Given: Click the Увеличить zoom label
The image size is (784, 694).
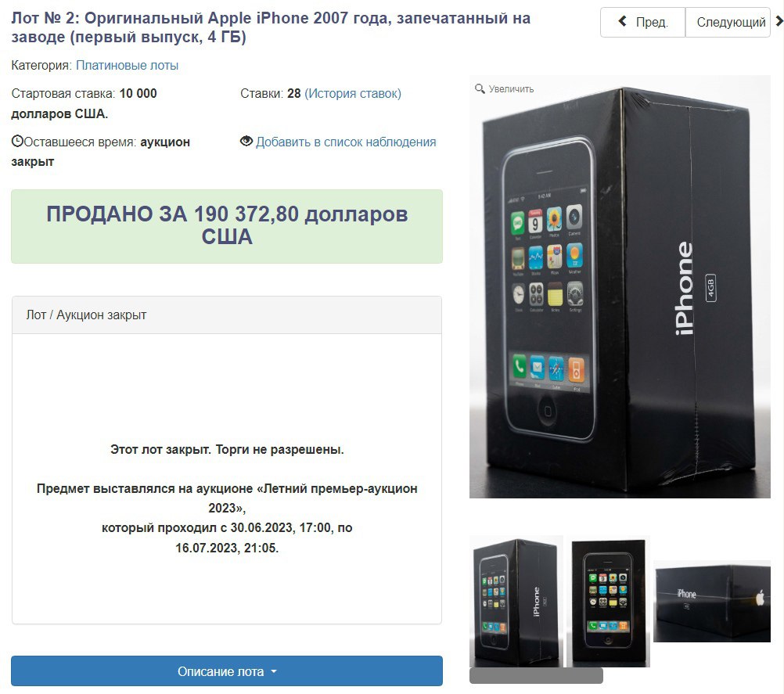Looking at the screenshot, I should [x=511, y=89].
